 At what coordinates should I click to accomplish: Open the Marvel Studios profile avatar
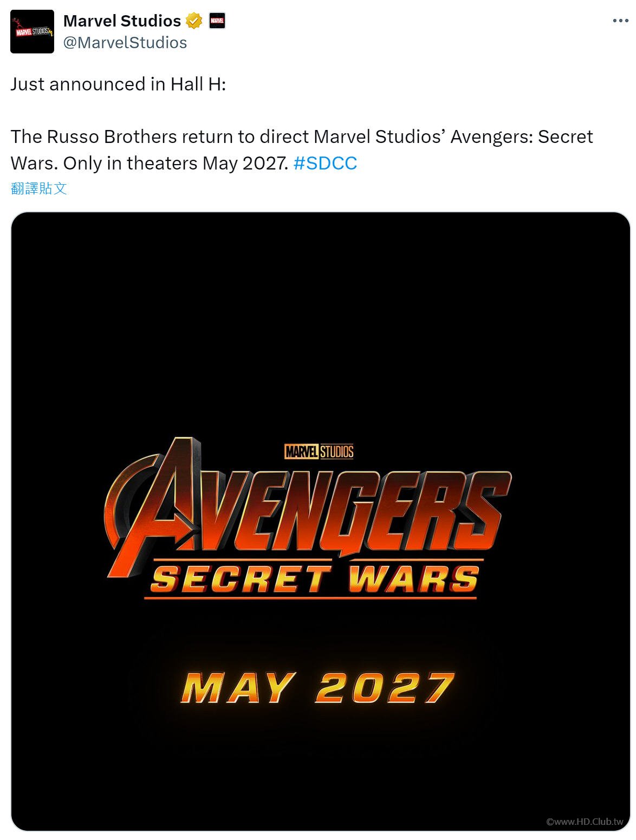point(32,31)
